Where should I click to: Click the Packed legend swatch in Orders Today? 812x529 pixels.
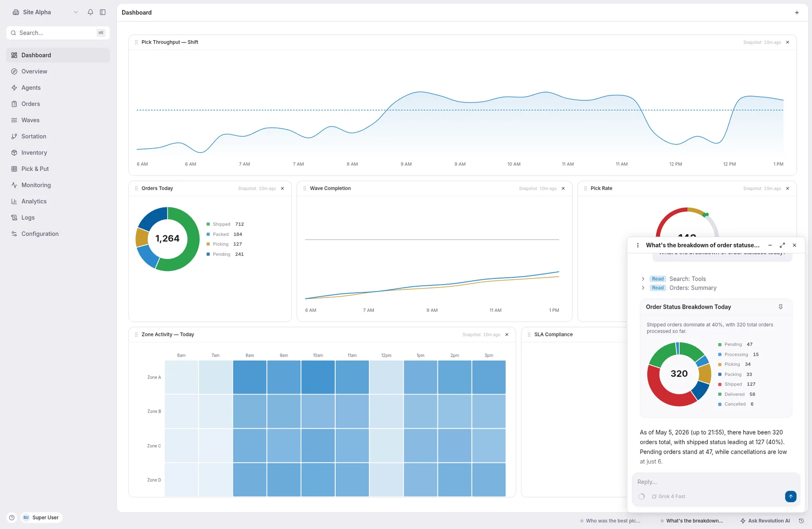208,234
